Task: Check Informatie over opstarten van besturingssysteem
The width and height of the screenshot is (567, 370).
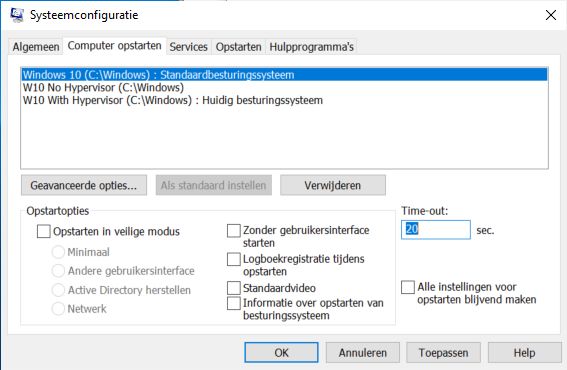Action: point(234,303)
